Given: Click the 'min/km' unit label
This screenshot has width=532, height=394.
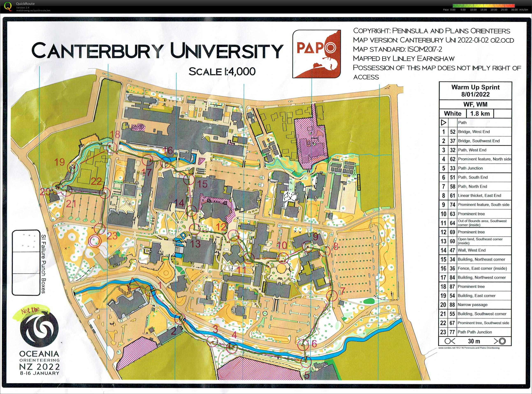Looking at the screenshot, I should [x=524, y=10].
